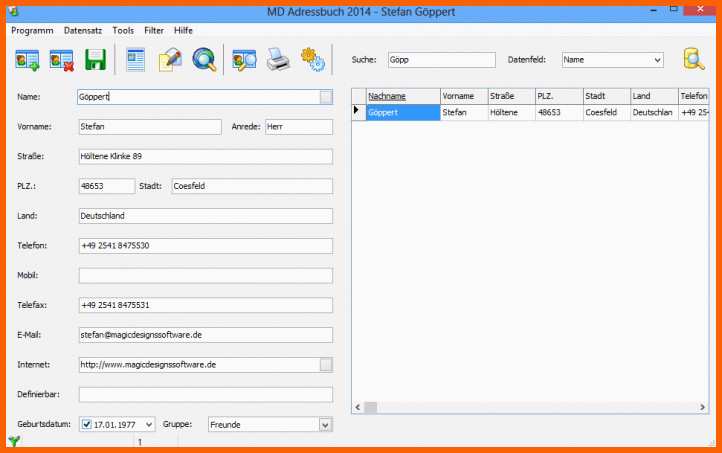Click the E-Mail field
Image resolution: width=722 pixels, height=453 pixels.
click(x=205, y=335)
